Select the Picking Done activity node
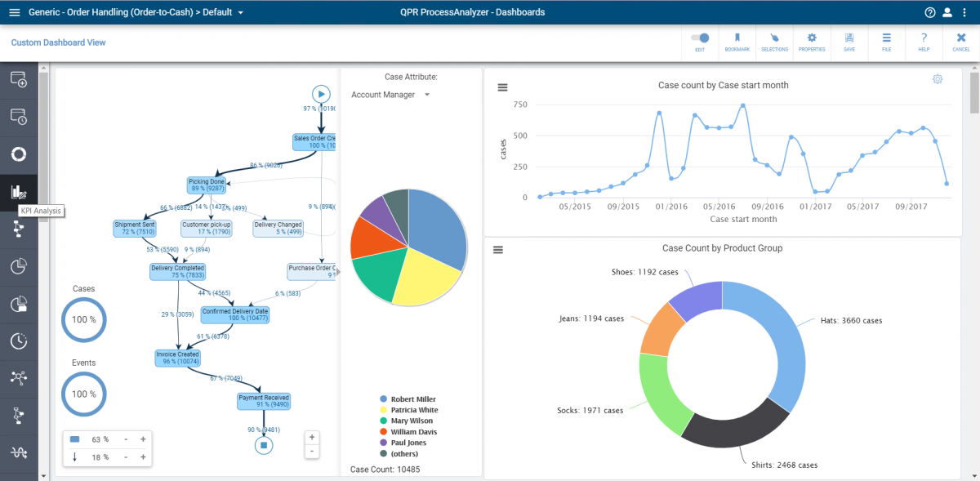 tap(207, 185)
